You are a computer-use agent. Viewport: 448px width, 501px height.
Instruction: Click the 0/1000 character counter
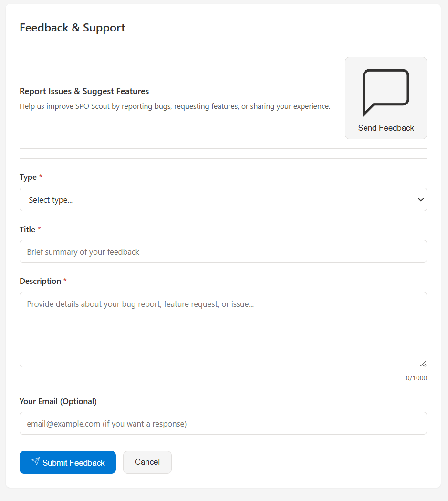(x=416, y=377)
